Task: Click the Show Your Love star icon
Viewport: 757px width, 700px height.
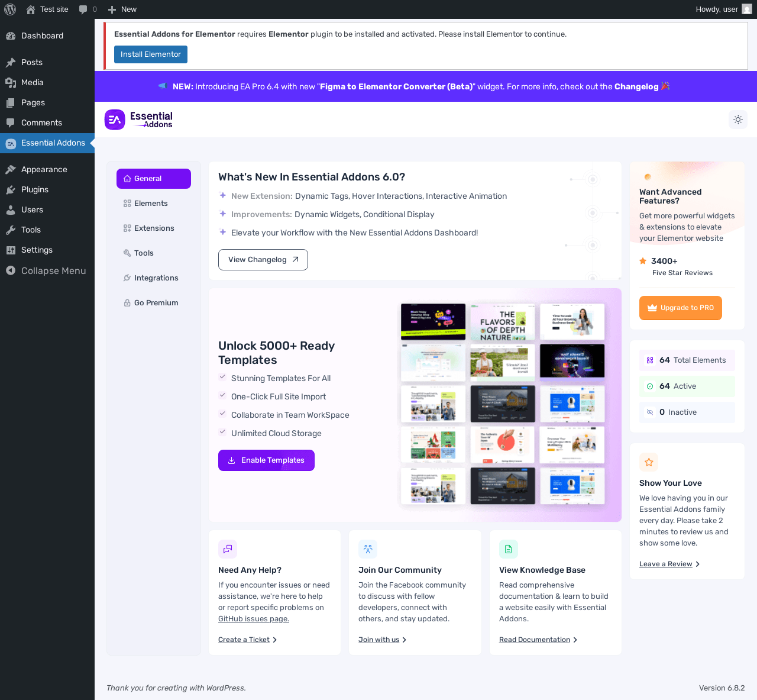Action: (649, 462)
